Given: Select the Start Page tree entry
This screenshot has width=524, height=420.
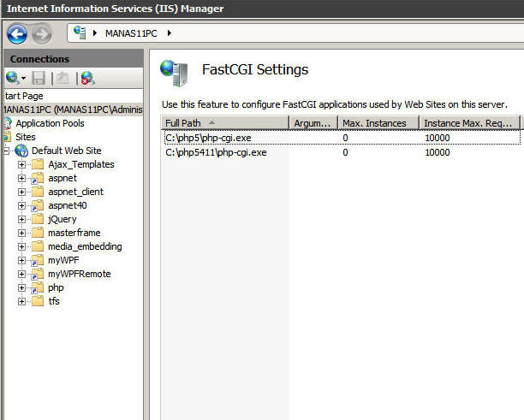Looking at the screenshot, I should (24, 96).
